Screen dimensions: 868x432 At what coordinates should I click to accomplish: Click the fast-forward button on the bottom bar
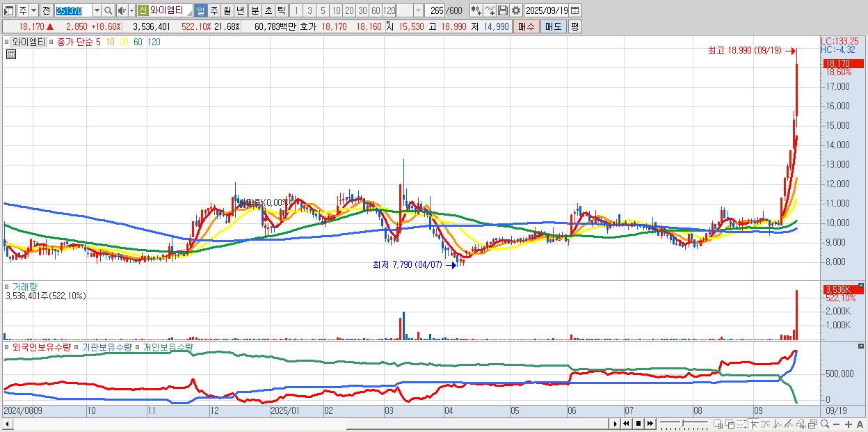(650, 424)
